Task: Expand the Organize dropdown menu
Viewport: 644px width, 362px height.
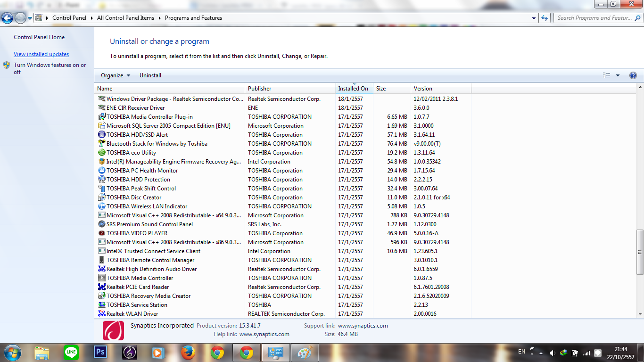Action: 116,75
